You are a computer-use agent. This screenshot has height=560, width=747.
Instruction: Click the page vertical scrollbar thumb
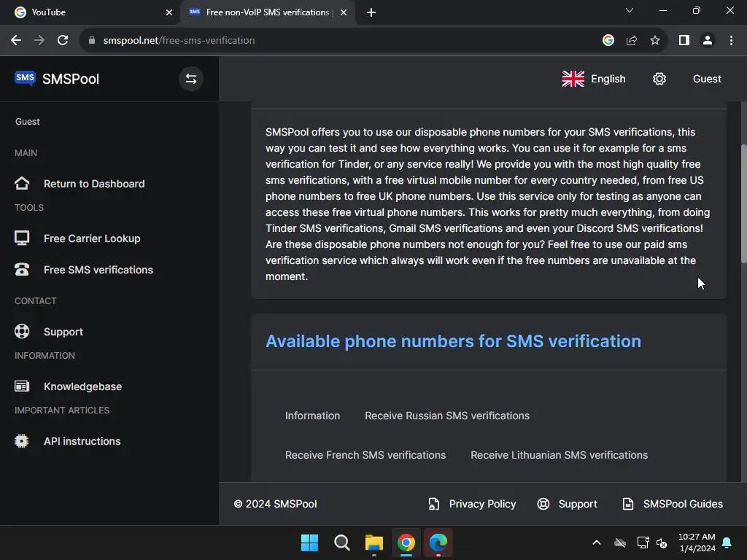coord(743,203)
